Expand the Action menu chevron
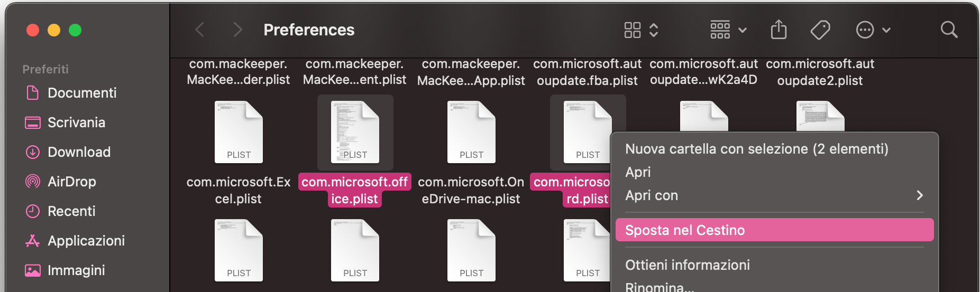 886,30
